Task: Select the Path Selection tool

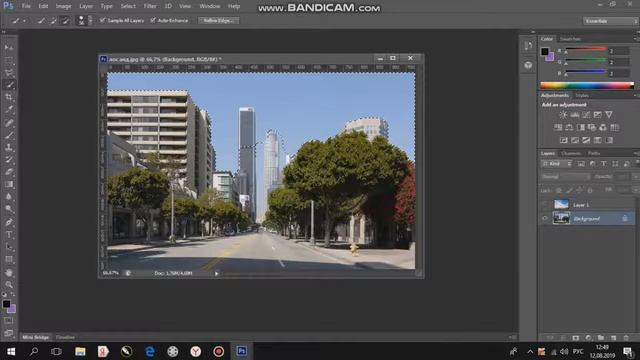Action: [9, 247]
